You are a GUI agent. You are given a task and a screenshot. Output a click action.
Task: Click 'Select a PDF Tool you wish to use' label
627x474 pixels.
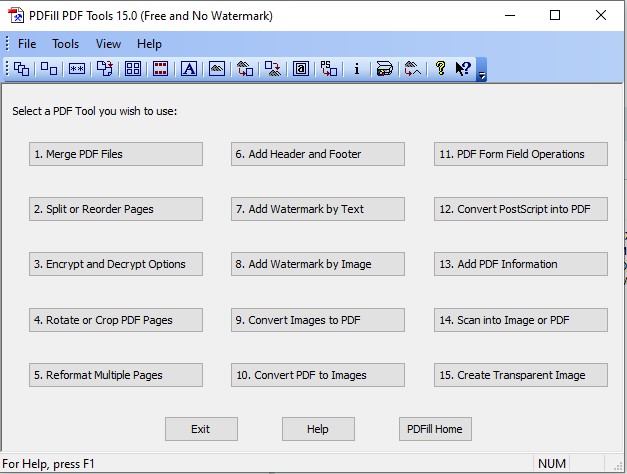pos(94,111)
